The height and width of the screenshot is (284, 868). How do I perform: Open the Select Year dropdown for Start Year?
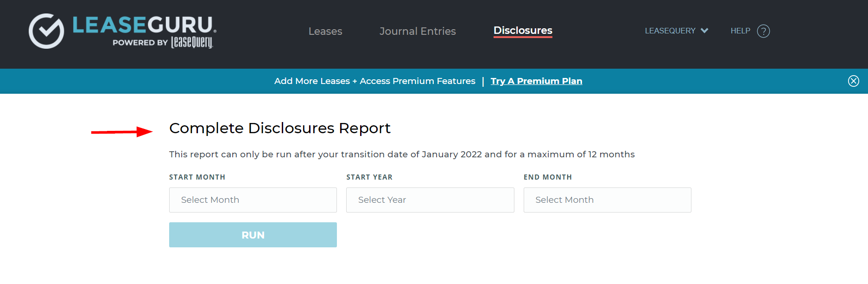pyautogui.click(x=430, y=200)
